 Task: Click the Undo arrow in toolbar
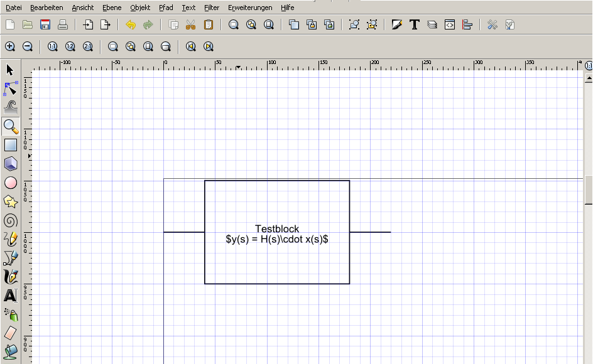(131, 25)
